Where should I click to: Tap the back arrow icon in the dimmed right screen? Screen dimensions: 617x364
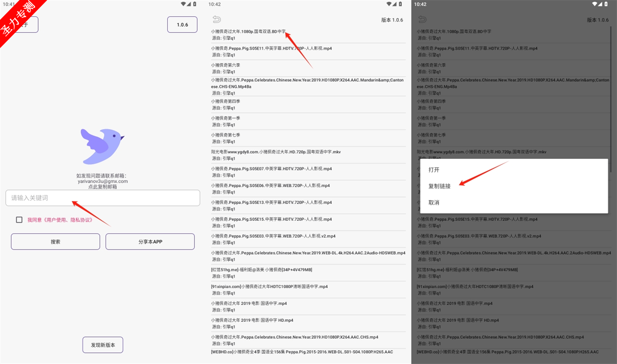[x=422, y=20]
